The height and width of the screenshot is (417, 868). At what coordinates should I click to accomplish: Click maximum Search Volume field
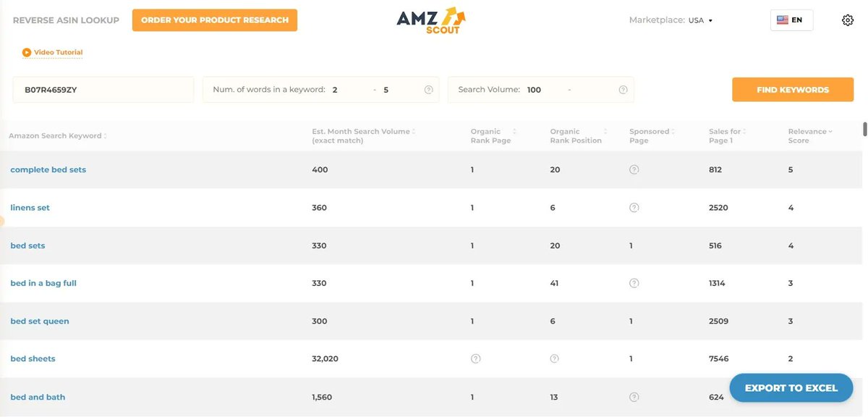[x=595, y=90]
